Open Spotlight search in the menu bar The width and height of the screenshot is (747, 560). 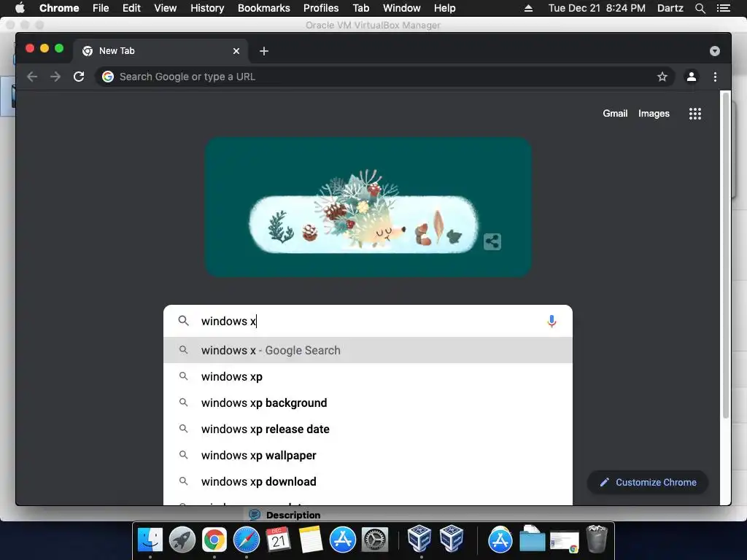tap(700, 8)
